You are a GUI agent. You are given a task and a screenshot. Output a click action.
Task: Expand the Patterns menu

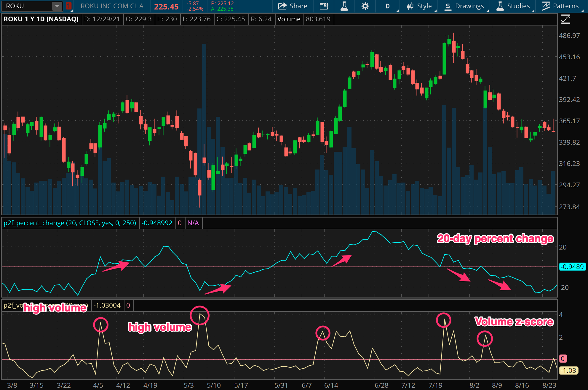click(582, 10)
